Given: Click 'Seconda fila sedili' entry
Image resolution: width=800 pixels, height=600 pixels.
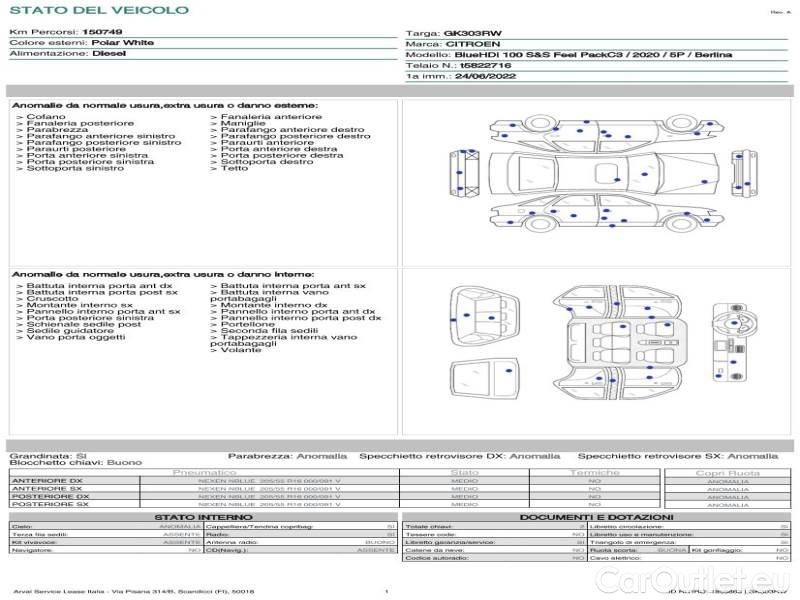Looking at the screenshot, I should 269,331.
